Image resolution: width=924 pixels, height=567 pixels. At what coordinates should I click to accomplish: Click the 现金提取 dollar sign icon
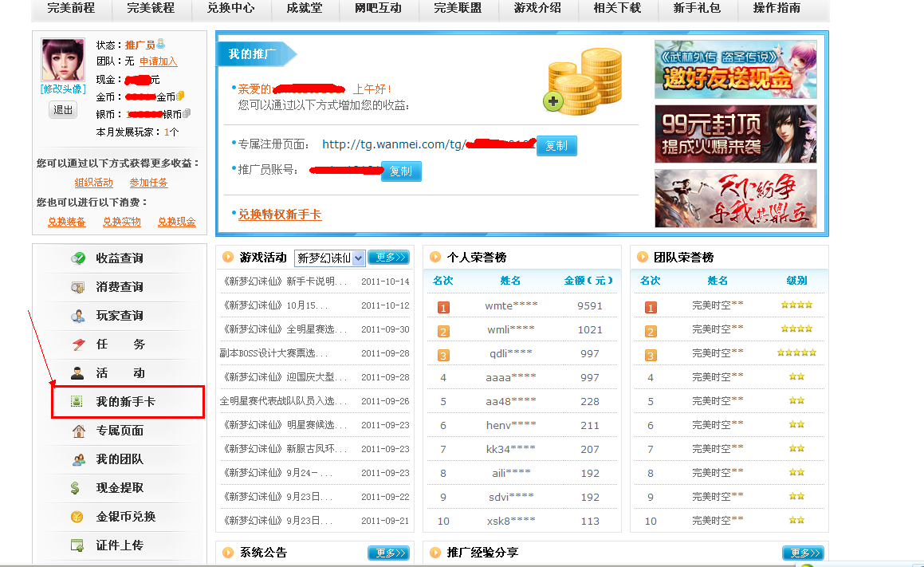(x=76, y=488)
